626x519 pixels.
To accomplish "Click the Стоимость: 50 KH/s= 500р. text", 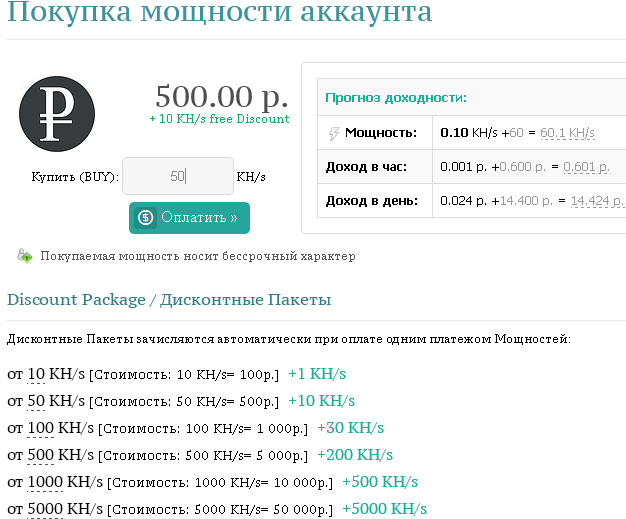I will coord(184,402).
